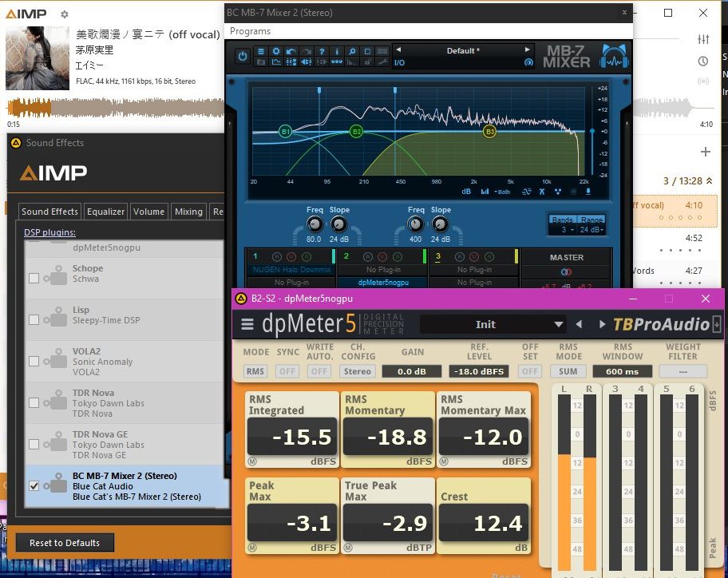Click the filter curves icon below spectrum
728x578 pixels.
pos(527,192)
